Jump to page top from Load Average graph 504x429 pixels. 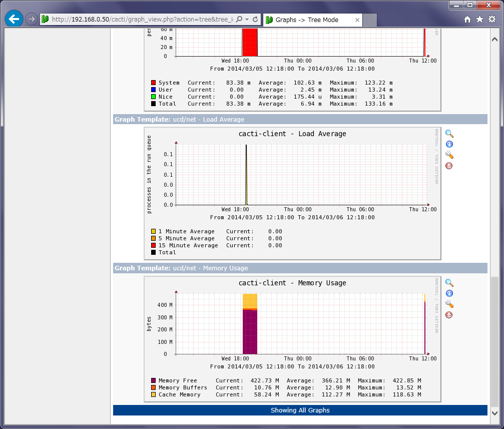coord(449,166)
